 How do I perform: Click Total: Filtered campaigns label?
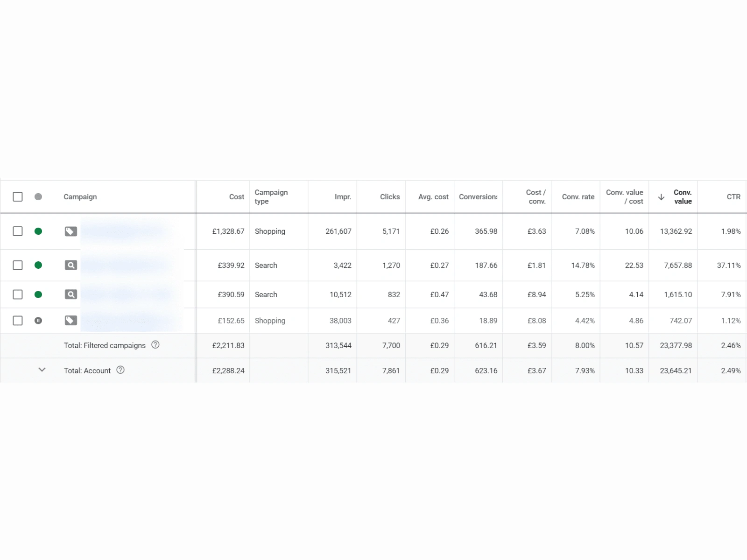105,345
